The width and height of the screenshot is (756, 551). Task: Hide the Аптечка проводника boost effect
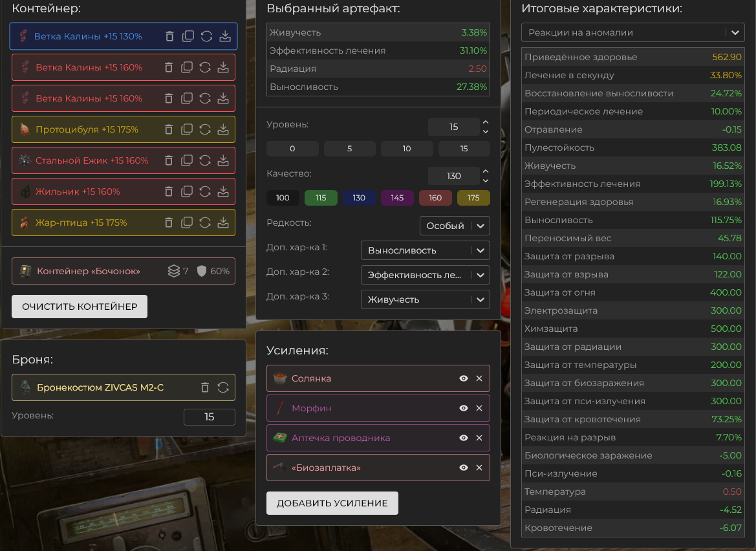(464, 438)
